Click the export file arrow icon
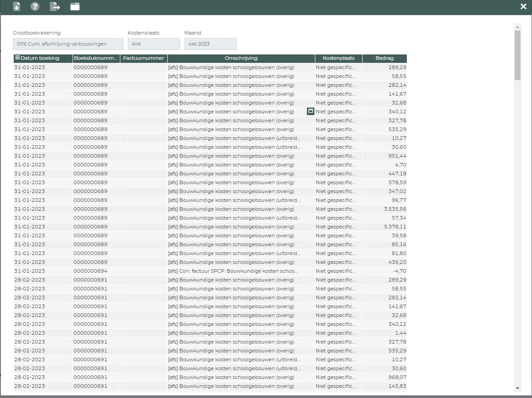 tap(55, 7)
